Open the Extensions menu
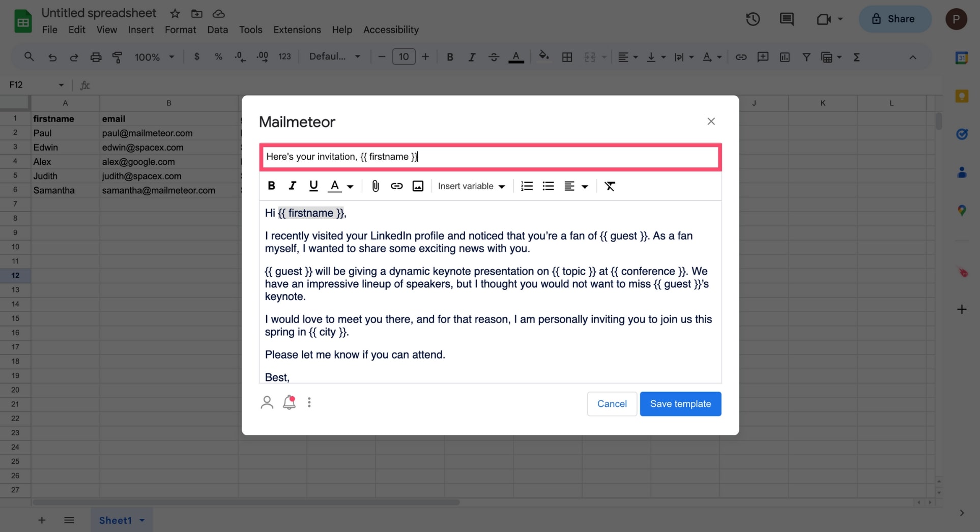This screenshot has height=532, width=980. tap(297, 29)
